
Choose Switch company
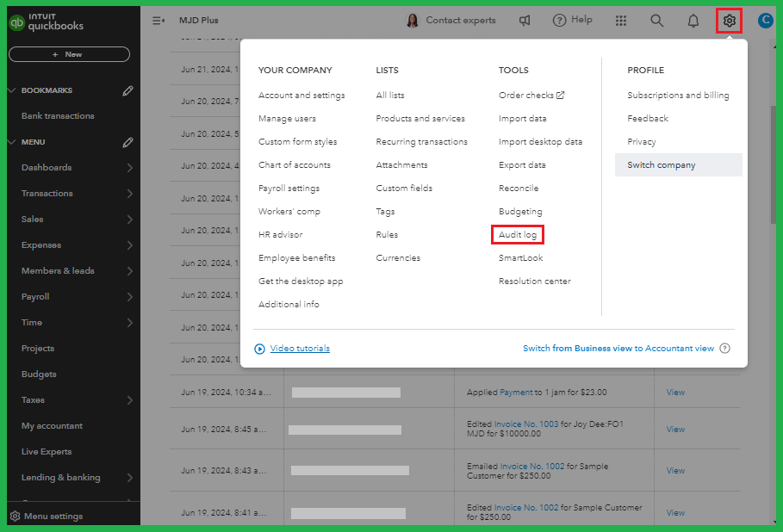pos(678,164)
